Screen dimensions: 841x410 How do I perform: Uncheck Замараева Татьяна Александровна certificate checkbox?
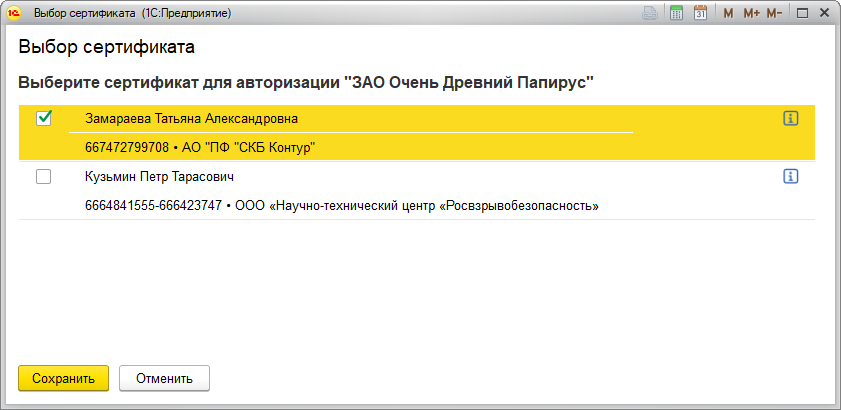pyautogui.click(x=43, y=119)
